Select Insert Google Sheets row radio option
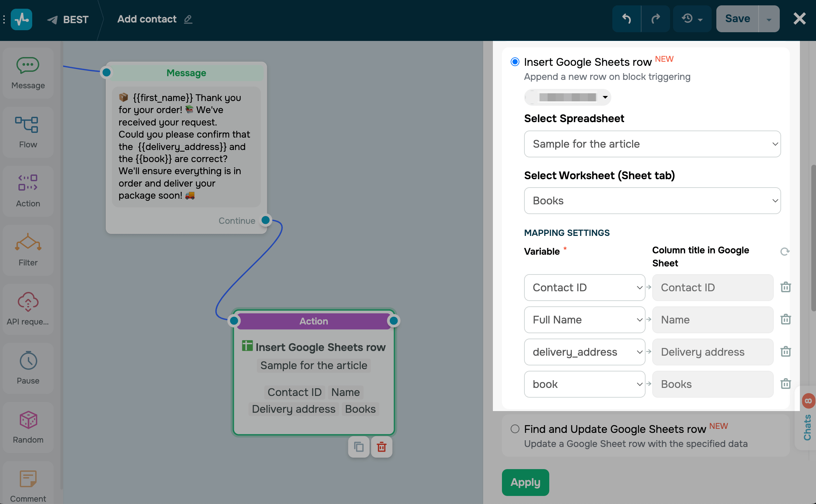 [515, 62]
